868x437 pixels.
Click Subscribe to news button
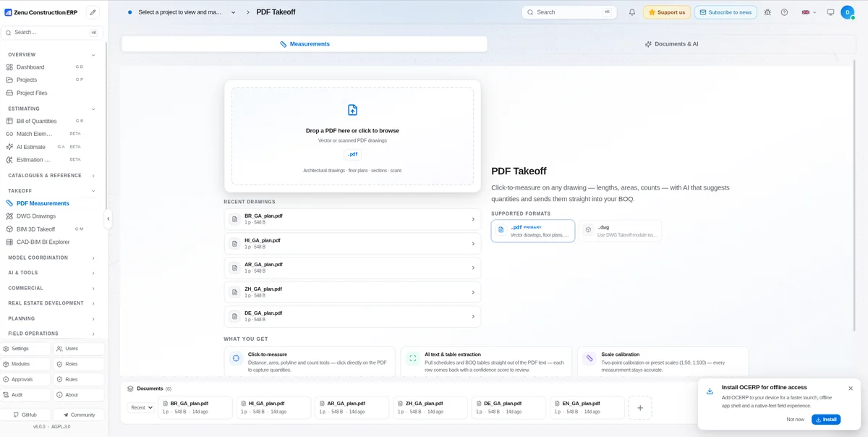tap(726, 12)
